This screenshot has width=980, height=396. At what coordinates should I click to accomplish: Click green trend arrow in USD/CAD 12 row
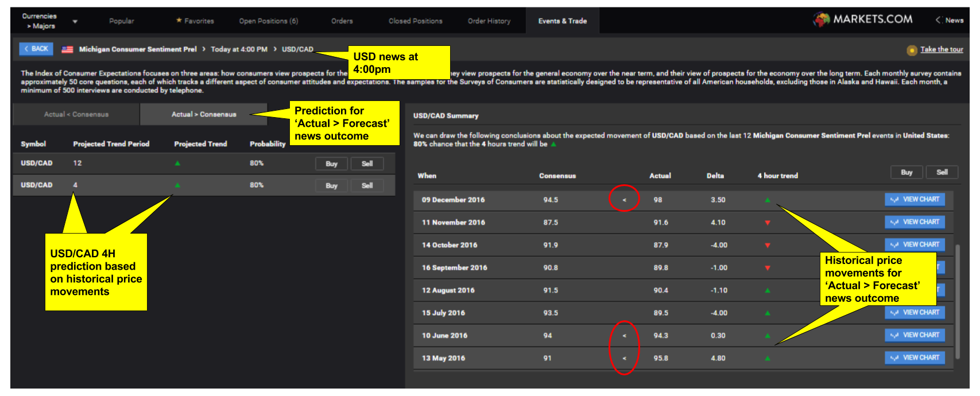[177, 164]
